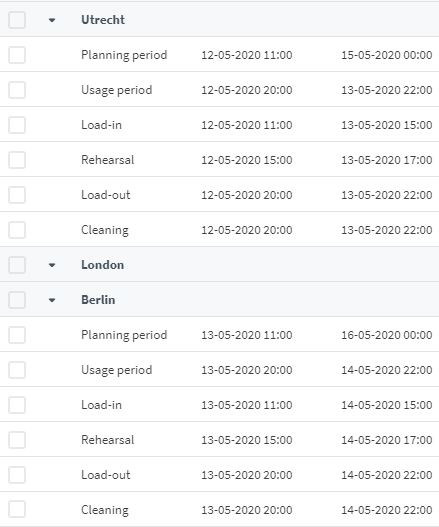Select the Berlin group title
439x527 pixels.
[x=98, y=300]
